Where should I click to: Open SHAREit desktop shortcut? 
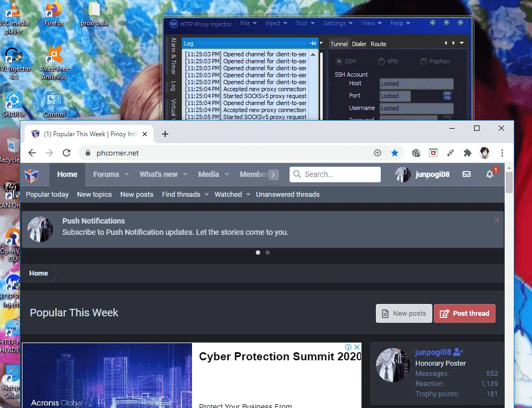(x=13, y=105)
